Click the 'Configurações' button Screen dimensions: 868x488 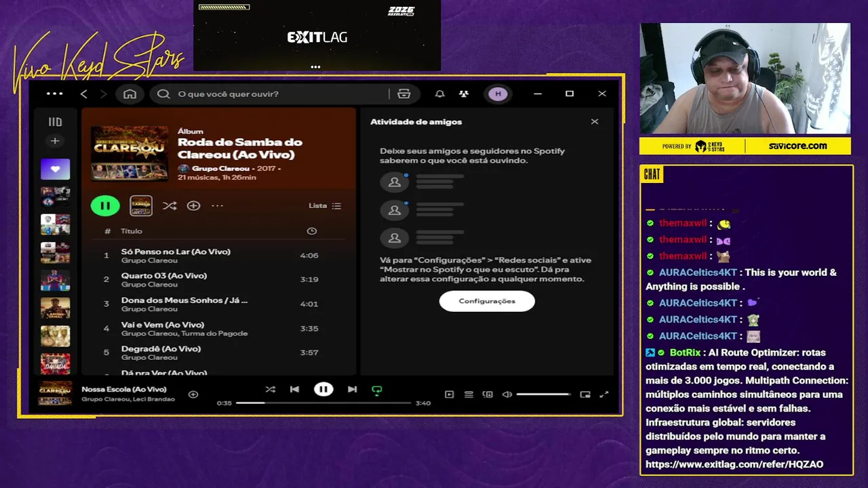(487, 301)
